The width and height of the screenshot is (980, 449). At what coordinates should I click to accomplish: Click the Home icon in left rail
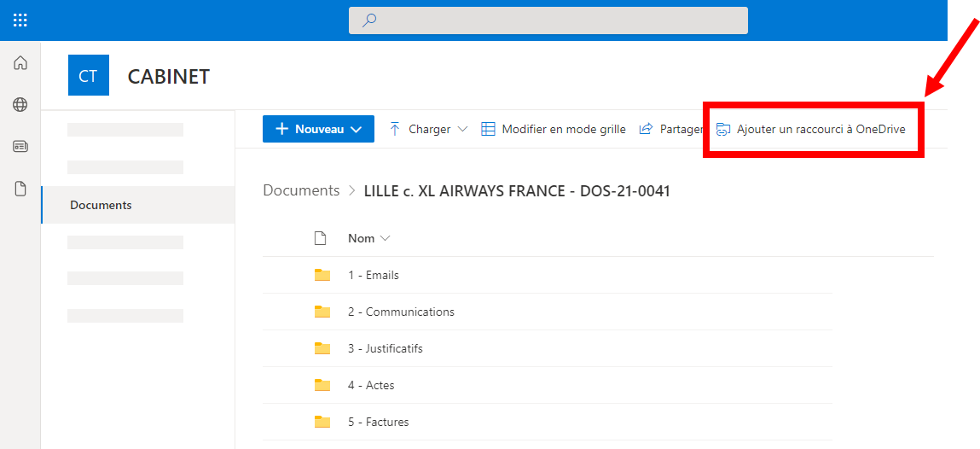click(20, 62)
